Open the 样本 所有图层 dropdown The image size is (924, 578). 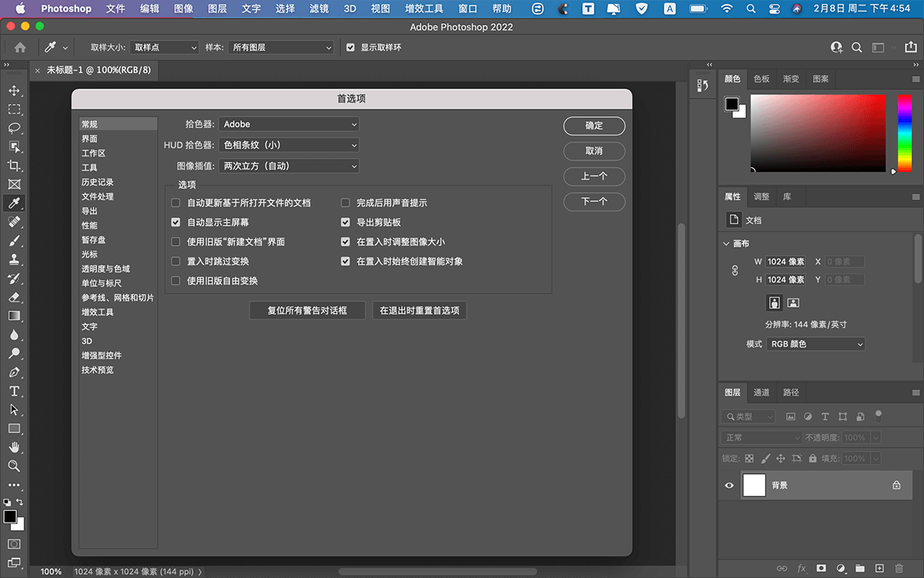click(280, 47)
